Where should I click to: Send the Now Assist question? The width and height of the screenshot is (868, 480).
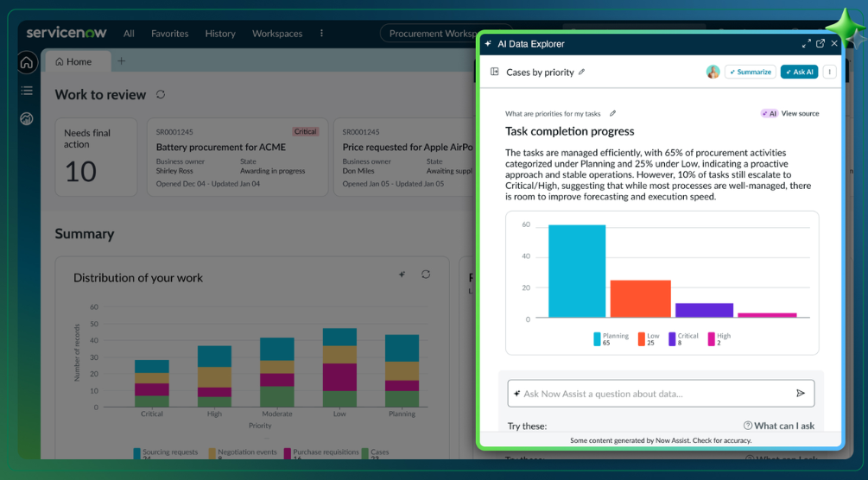tap(801, 394)
